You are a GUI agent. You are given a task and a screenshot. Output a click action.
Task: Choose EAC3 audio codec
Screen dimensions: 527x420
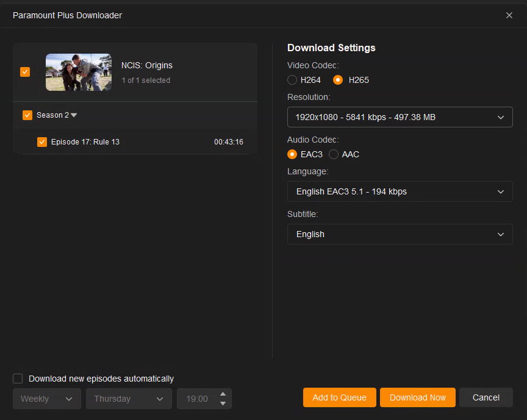pyautogui.click(x=292, y=154)
